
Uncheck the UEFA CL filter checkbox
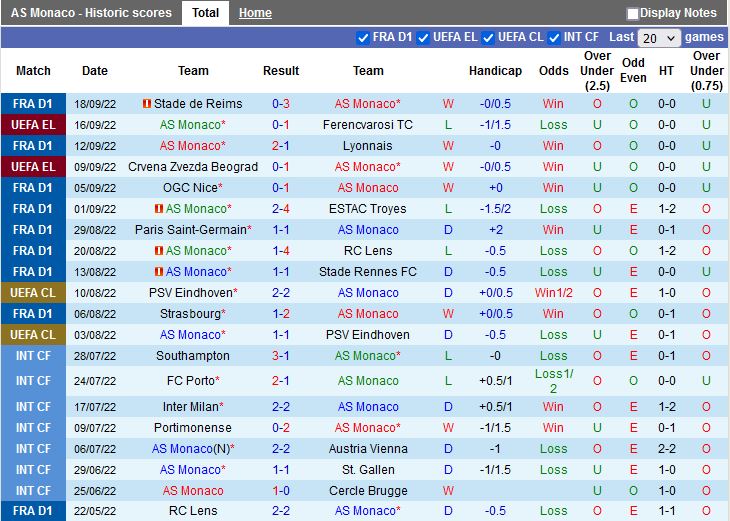(488, 38)
